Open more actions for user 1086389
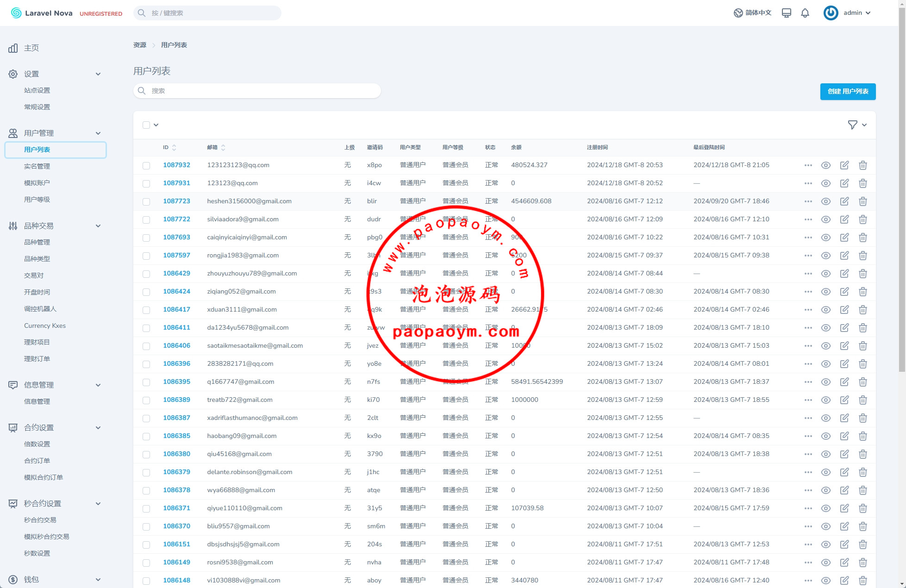This screenshot has width=906, height=588. 808,400
